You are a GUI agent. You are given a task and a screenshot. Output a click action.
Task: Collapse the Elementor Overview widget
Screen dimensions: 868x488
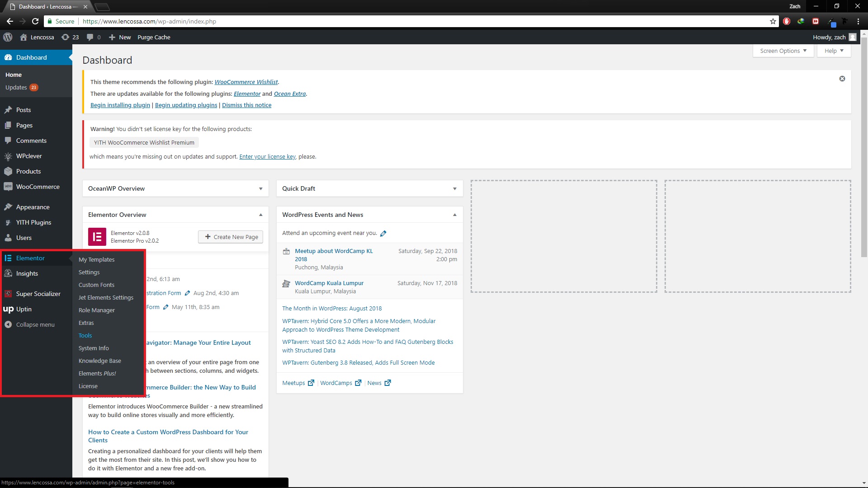tap(261, 215)
